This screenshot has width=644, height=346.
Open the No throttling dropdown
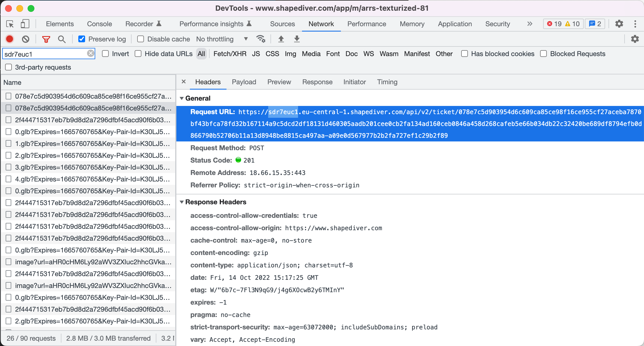tap(222, 39)
